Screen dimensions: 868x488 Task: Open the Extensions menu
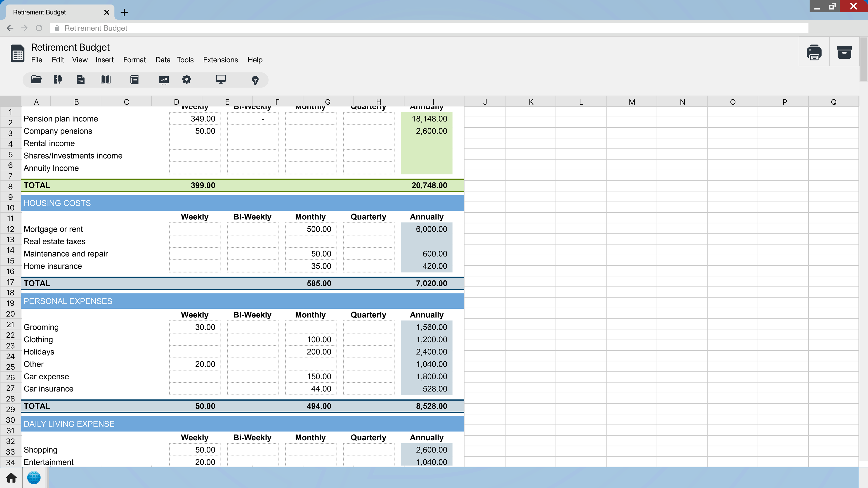(220, 60)
